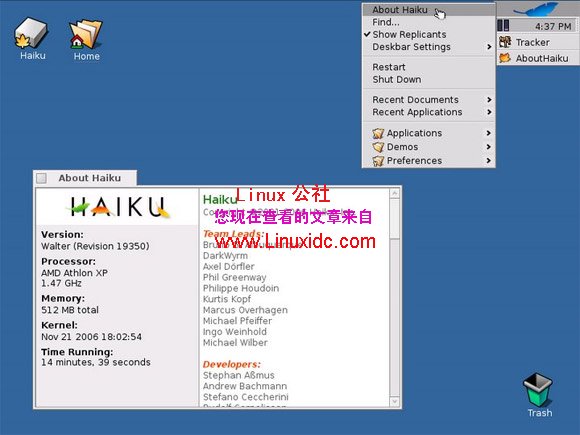Click the name Marcus Overhagen in credits
The height and width of the screenshot is (435, 580).
pos(245,310)
